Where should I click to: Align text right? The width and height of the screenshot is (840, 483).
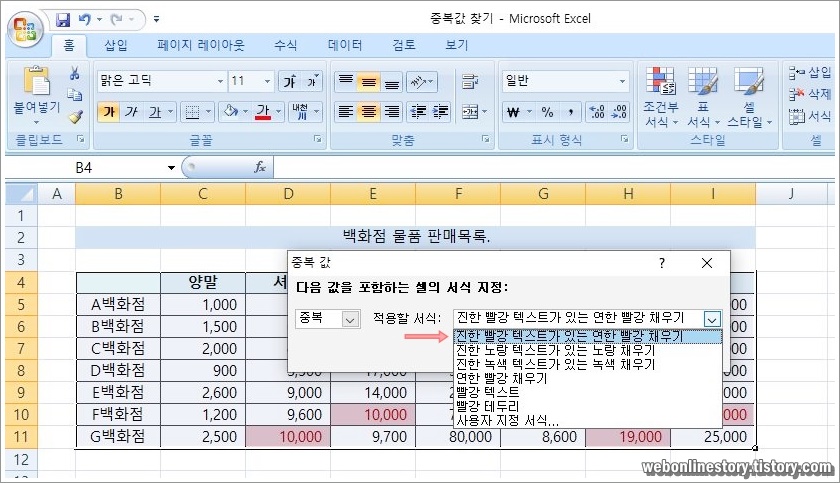392,111
